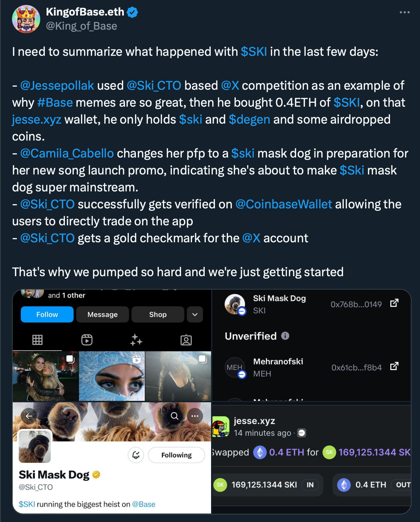Open the blue ski mask photo thumbnail

pyautogui.click(x=112, y=376)
